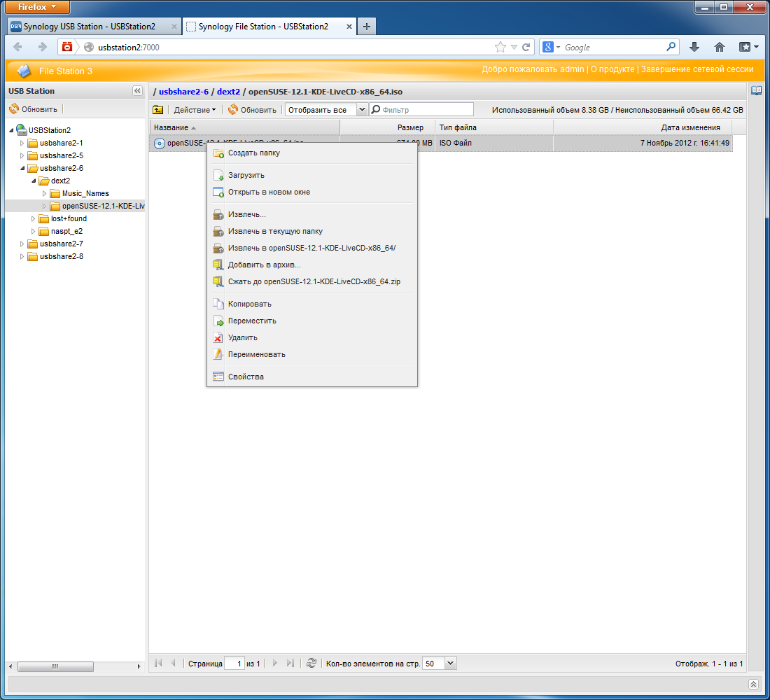Expand the Music_Names tree node

(x=44, y=193)
